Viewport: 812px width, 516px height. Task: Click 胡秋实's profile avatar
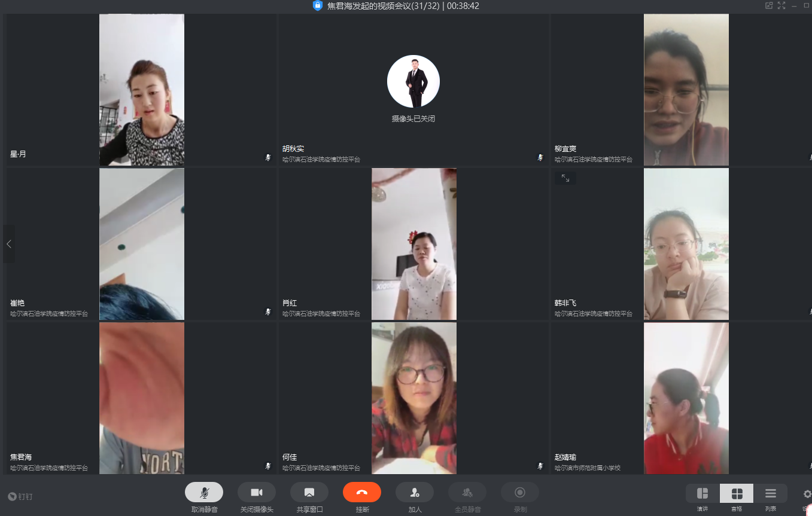(413, 81)
